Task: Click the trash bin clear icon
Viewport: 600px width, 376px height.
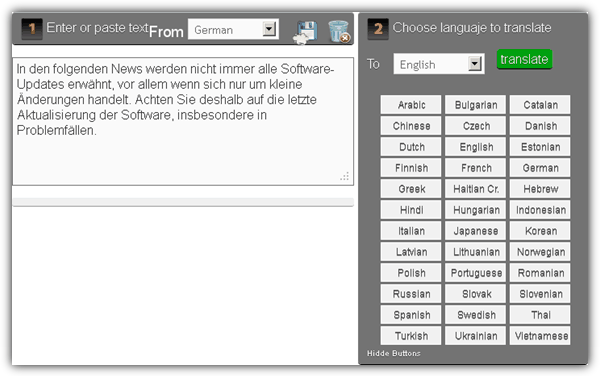Action: coord(339,31)
